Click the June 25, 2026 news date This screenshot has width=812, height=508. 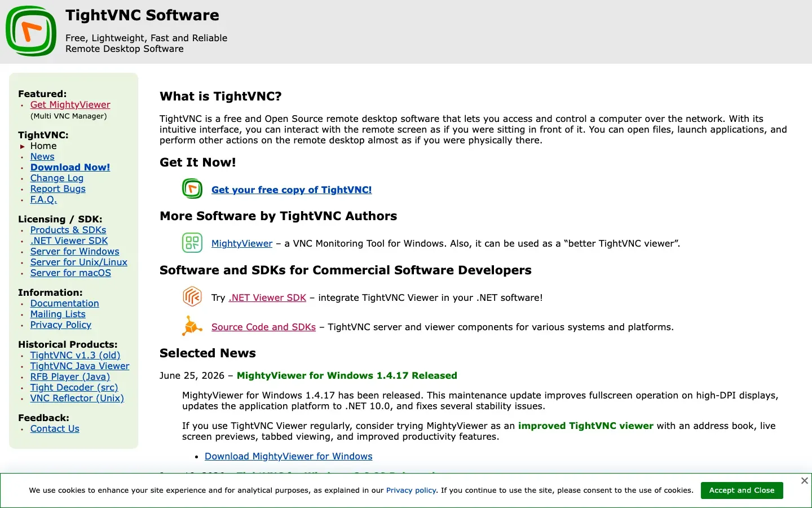pos(192,375)
